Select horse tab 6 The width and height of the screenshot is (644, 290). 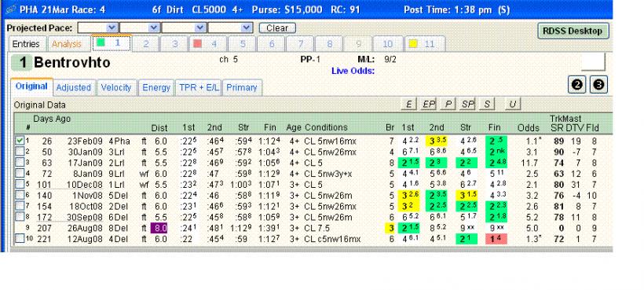[x=271, y=44]
